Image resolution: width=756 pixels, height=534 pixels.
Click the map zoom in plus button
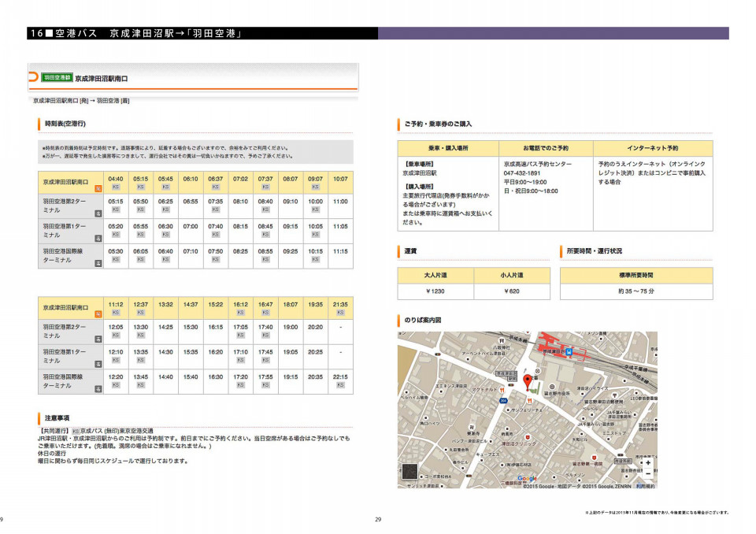[647, 463]
